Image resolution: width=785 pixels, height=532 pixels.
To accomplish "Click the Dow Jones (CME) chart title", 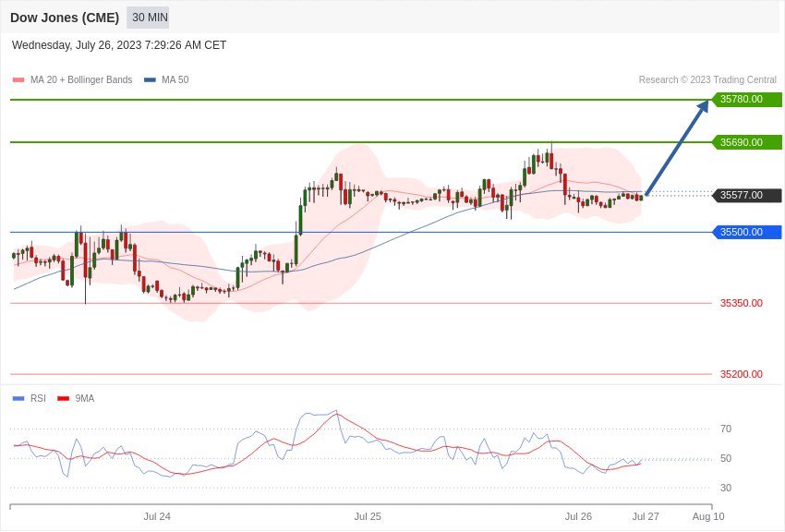I will click(65, 18).
